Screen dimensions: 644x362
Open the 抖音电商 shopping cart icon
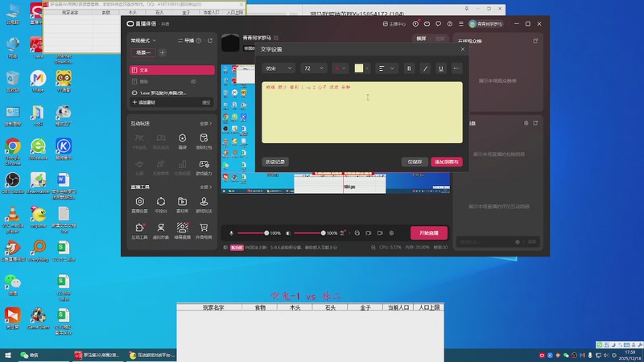tap(204, 231)
